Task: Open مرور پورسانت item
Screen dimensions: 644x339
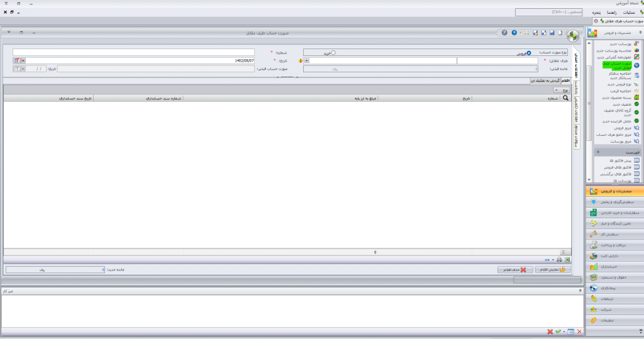Action: click(x=621, y=142)
